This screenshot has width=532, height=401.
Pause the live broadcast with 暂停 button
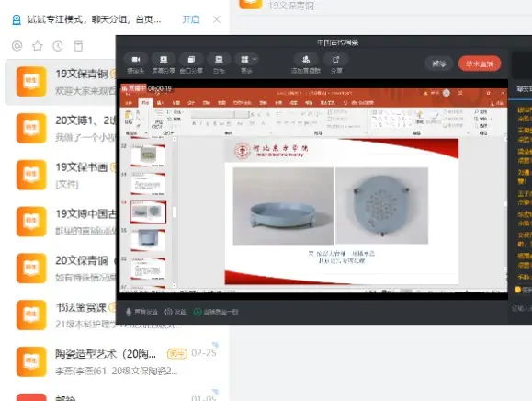[438, 63]
